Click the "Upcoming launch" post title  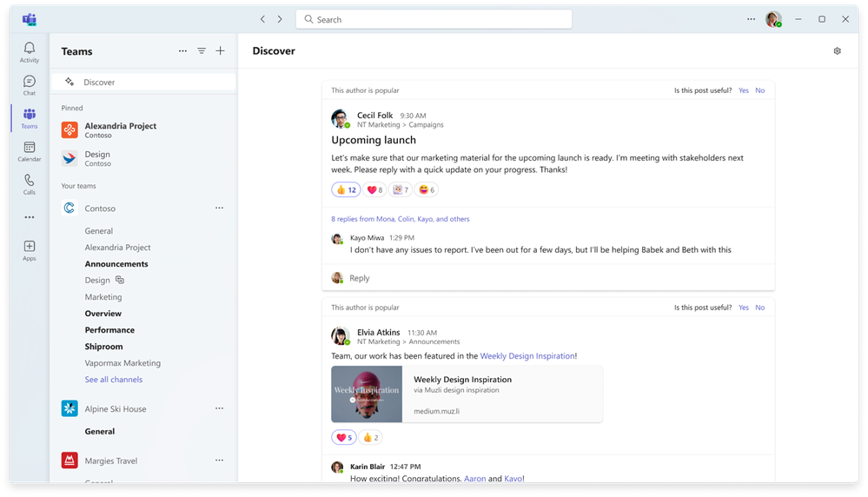374,140
